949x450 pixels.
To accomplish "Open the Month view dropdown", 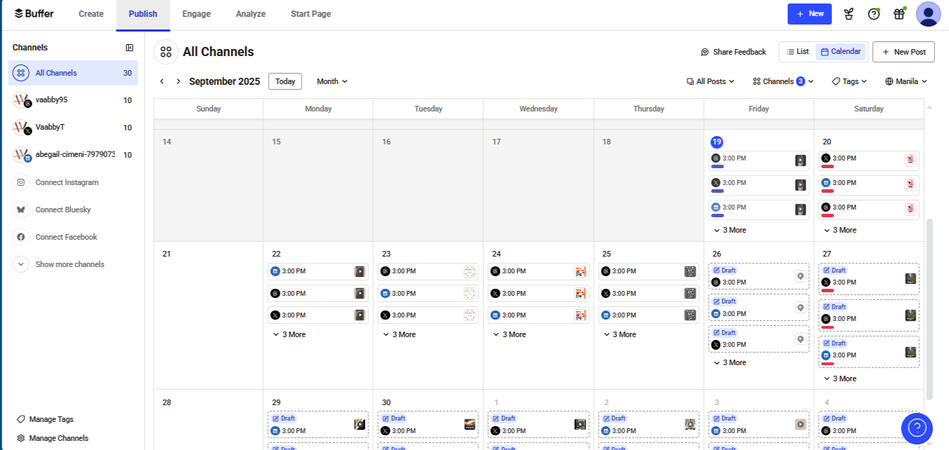I will [x=332, y=81].
